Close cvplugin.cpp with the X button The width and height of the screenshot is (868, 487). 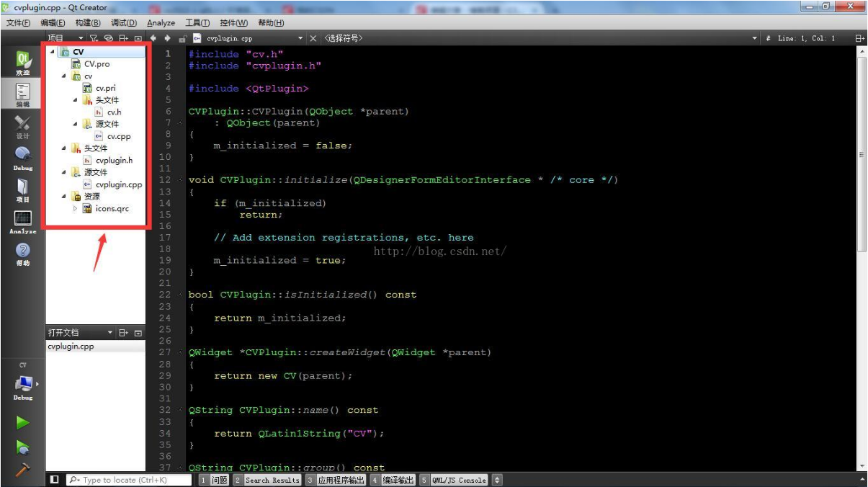(x=313, y=38)
